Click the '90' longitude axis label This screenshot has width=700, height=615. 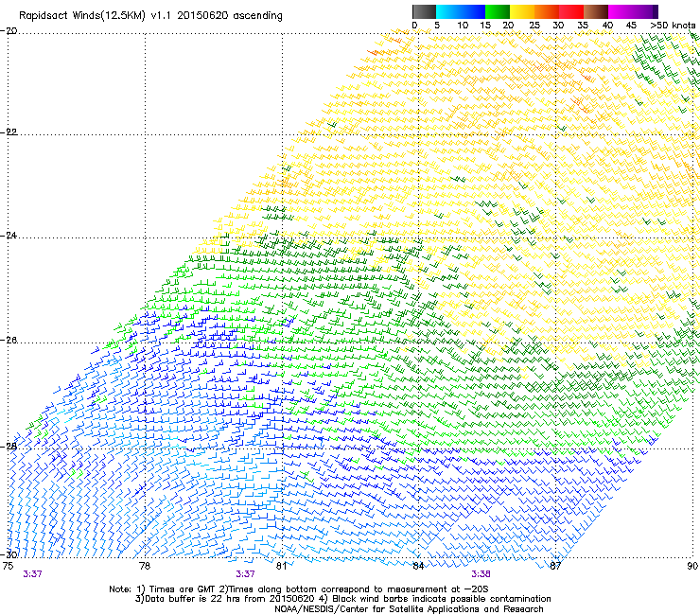[692, 566]
